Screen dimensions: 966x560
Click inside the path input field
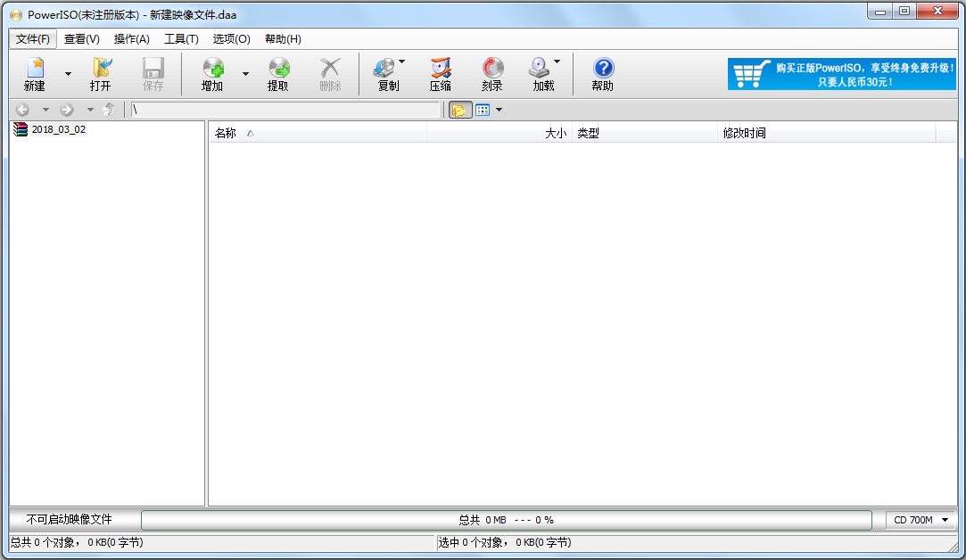coord(285,109)
